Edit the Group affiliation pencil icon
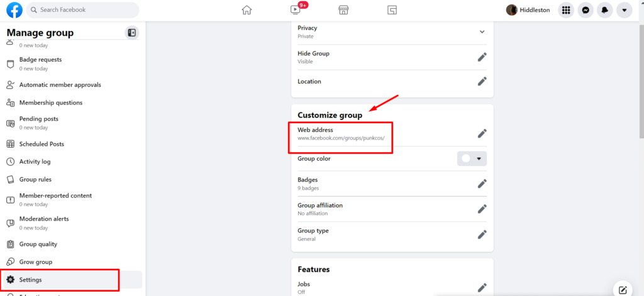This screenshot has width=644, height=296. point(482,209)
